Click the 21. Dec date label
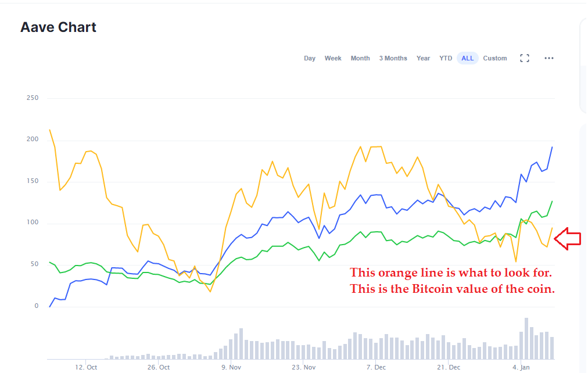 (x=449, y=367)
